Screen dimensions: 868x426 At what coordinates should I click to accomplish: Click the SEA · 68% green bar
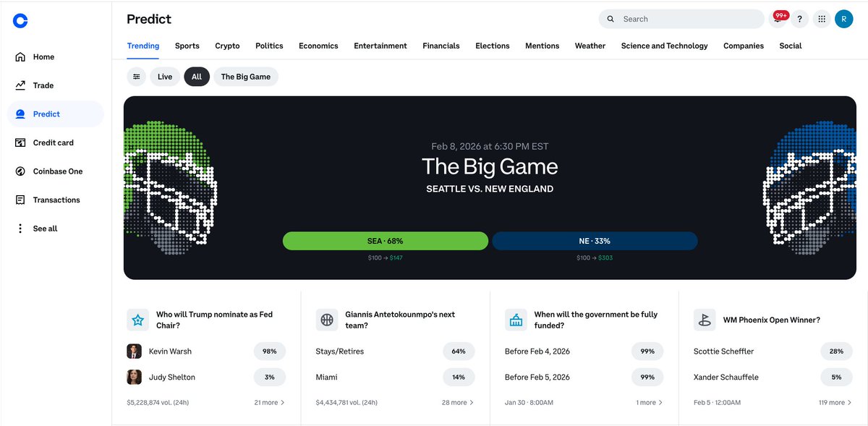386,241
